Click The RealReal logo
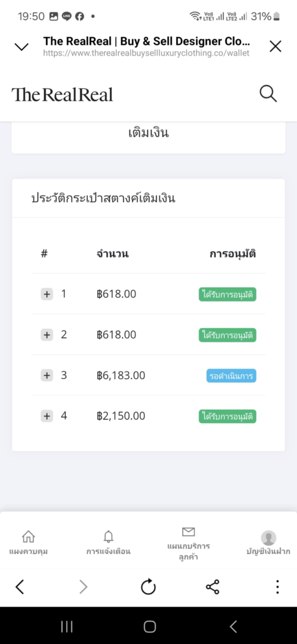 click(x=62, y=94)
